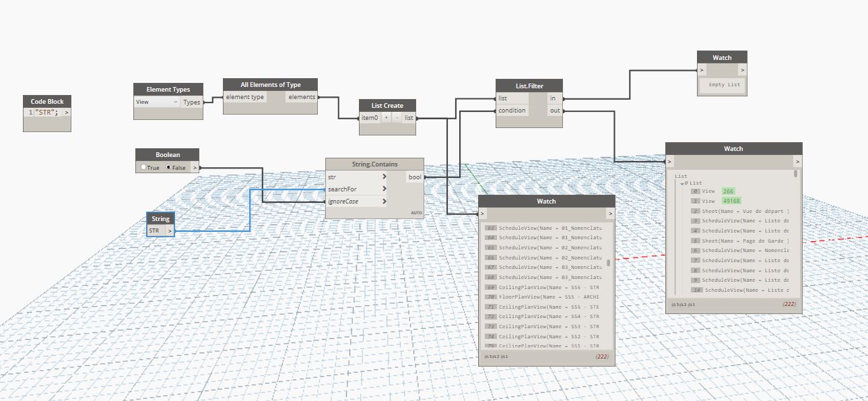Select the List.Filter node header
This screenshot has height=401, width=868.
529,86
